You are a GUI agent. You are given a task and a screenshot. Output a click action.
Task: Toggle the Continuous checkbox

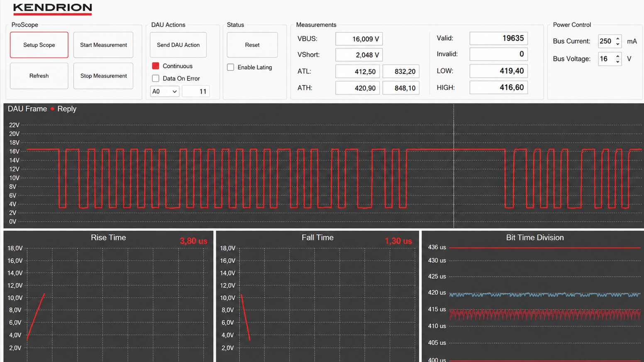pos(156,66)
